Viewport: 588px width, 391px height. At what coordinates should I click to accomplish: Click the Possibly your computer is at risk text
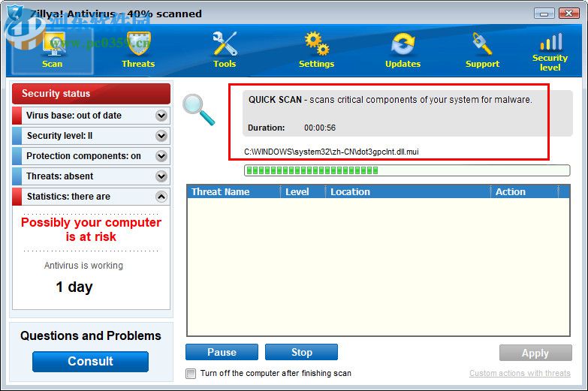(91, 230)
